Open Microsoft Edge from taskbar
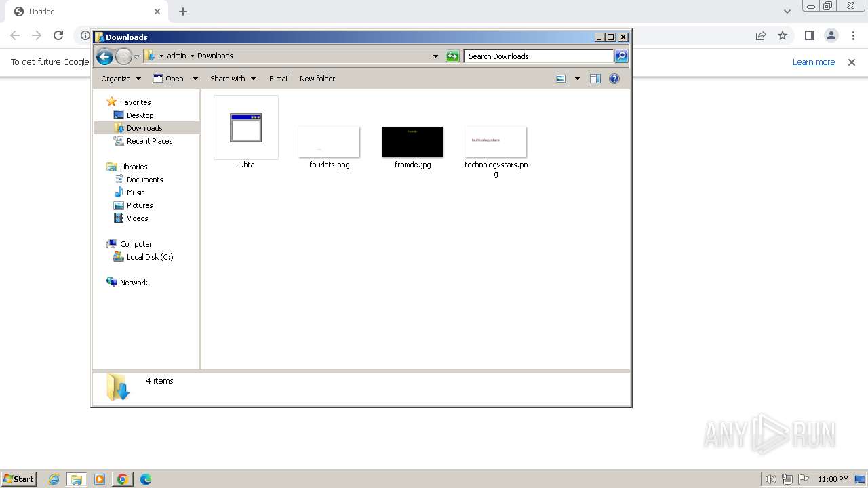The width and height of the screenshot is (868, 488). pyautogui.click(x=145, y=479)
